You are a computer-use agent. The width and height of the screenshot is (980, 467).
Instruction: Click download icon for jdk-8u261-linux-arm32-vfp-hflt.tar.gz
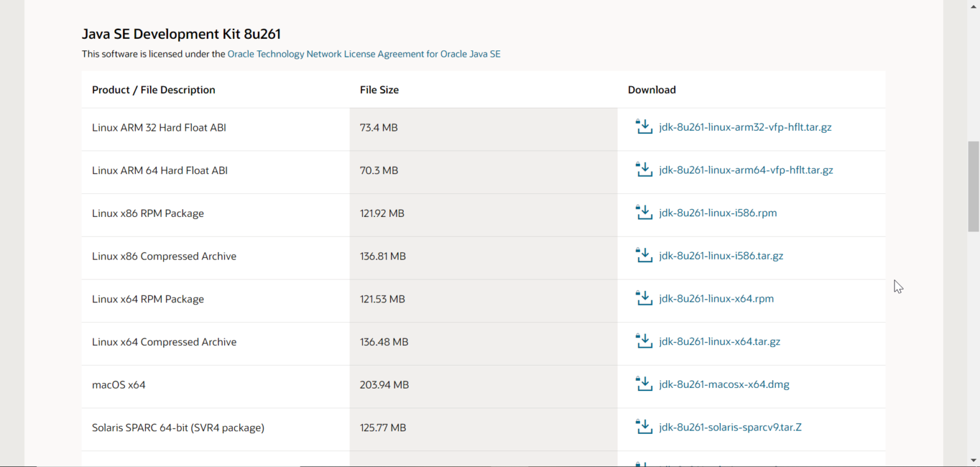click(644, 126)
